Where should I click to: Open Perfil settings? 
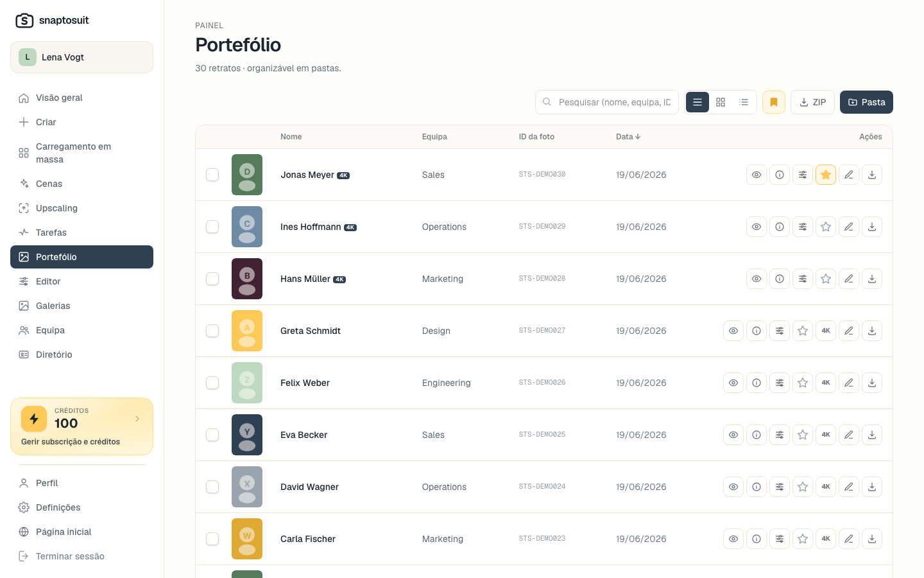(81, 483)
